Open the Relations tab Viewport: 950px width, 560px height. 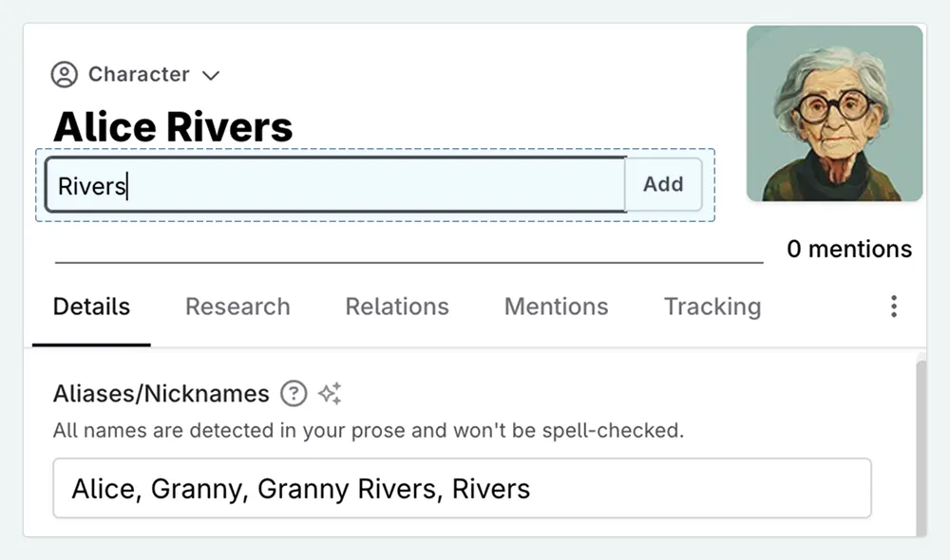point(396,306)
